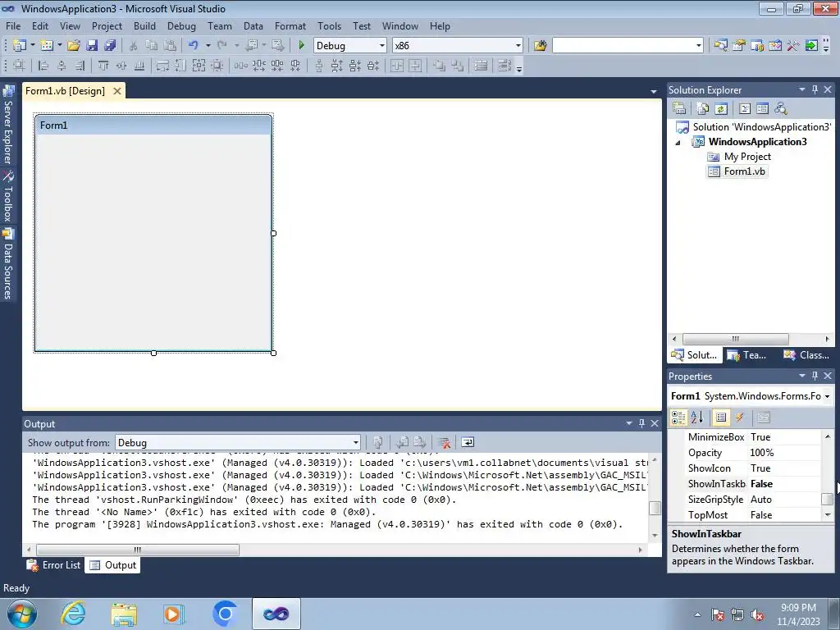Click the Add New Item icon

[47, 46]
